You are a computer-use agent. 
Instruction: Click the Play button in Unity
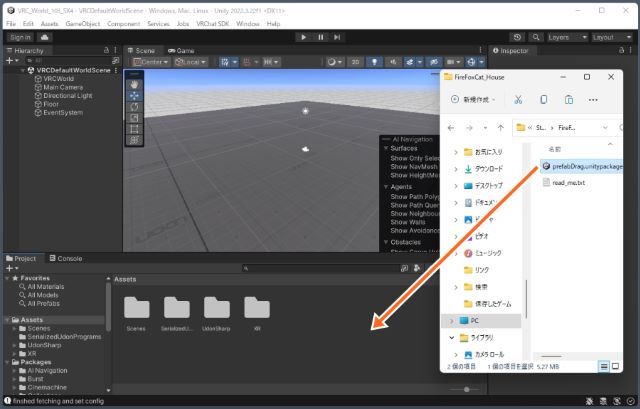point(304,37)
